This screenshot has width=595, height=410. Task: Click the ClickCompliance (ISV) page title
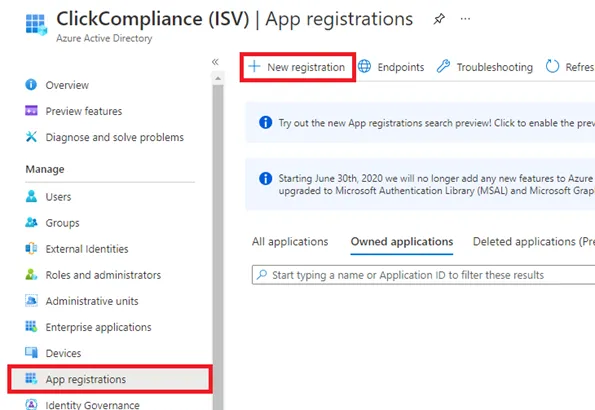coord(153,19)
